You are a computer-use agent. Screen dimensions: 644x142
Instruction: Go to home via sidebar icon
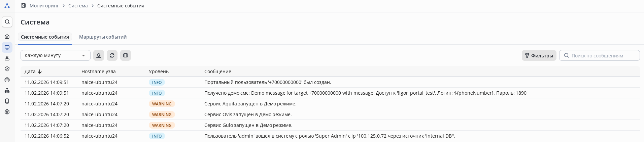[7, 37]
